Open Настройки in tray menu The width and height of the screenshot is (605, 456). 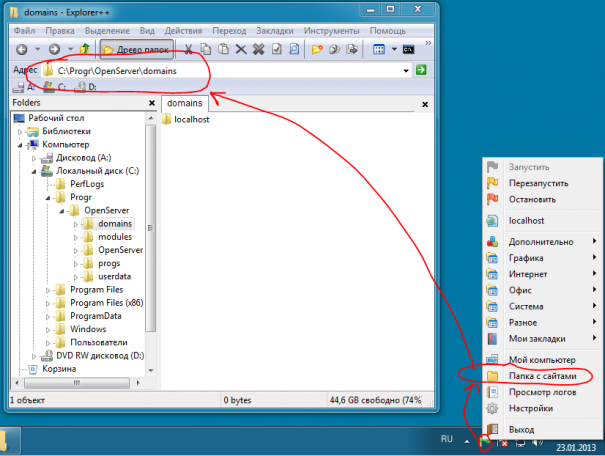(531, 409)
